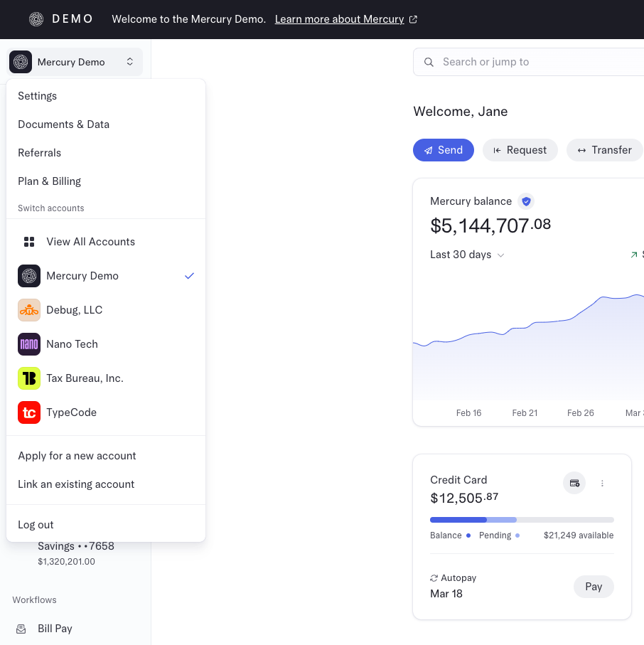The width and height of the screenshot is (644, 645).
Task: Open Settings from the account menu
Action: pos(106,96)
